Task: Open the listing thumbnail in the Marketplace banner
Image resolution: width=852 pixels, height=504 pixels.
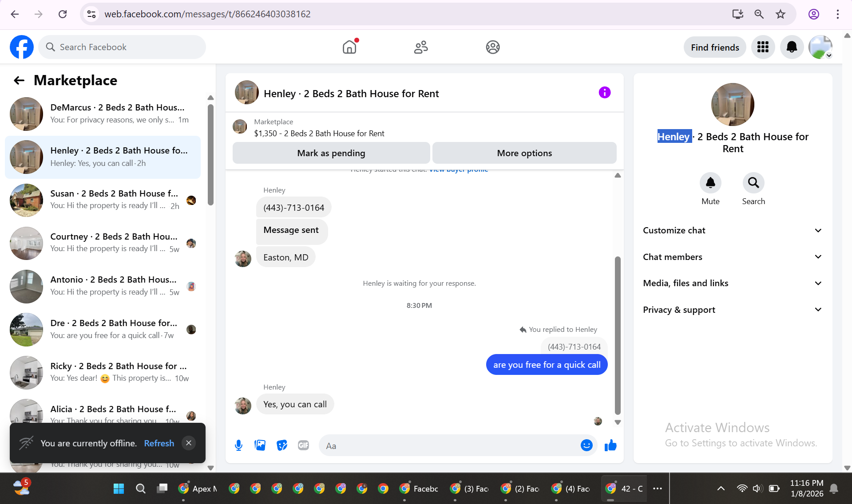Action: coord(240,126)
